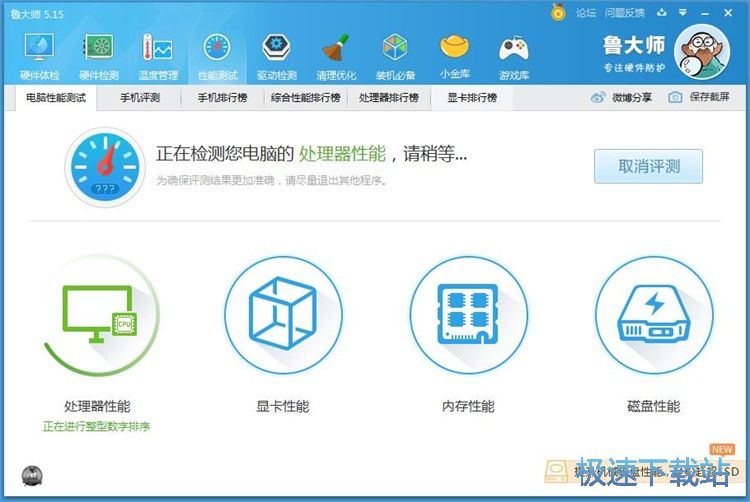Image resolution: width=750 pixels, height=502 pixels.
Task: Click the 微博分享 Weibo share button
Action: coord(621,98)
